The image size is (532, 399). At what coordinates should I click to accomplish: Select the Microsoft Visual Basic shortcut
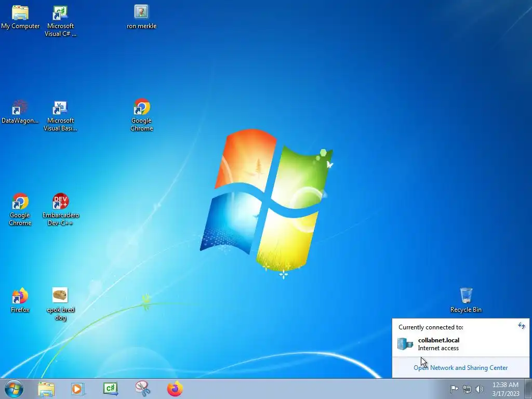pos(60,115)
